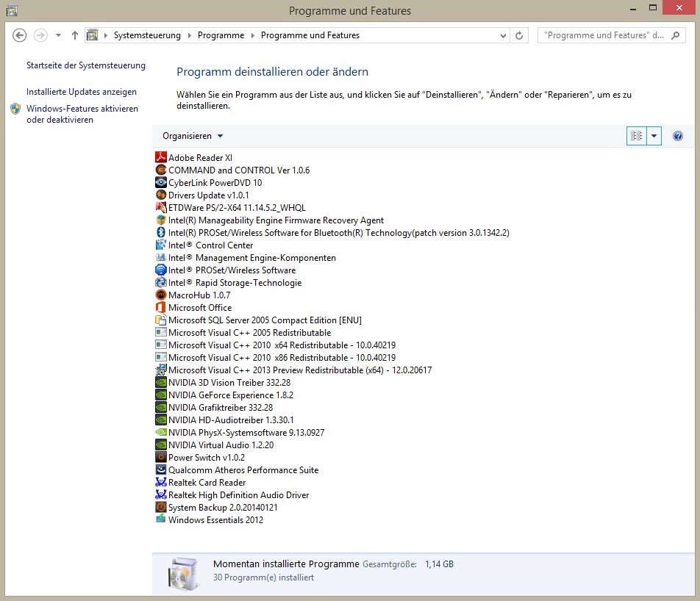The width and height of the screenshot is (700, 601).
Task: Click the Intel Rapid Storage-Technologie icon
Action: tap(161, 282)
